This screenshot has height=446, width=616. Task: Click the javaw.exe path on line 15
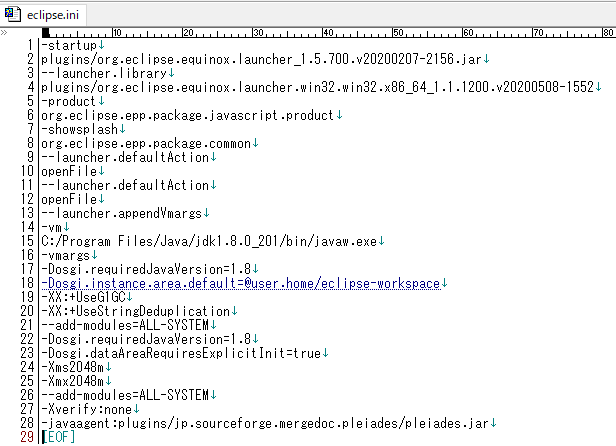tap(209, 241)
